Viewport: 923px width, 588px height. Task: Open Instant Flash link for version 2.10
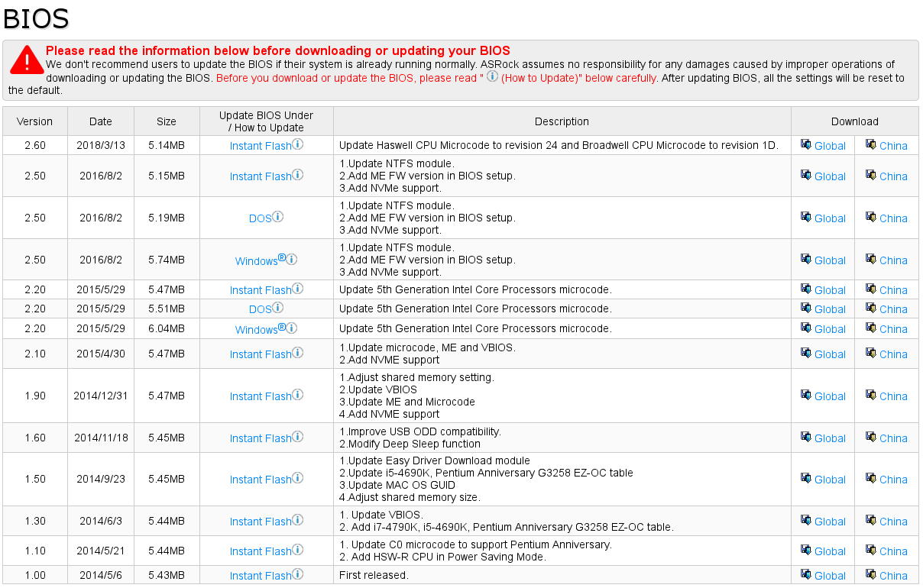(261, 354)
